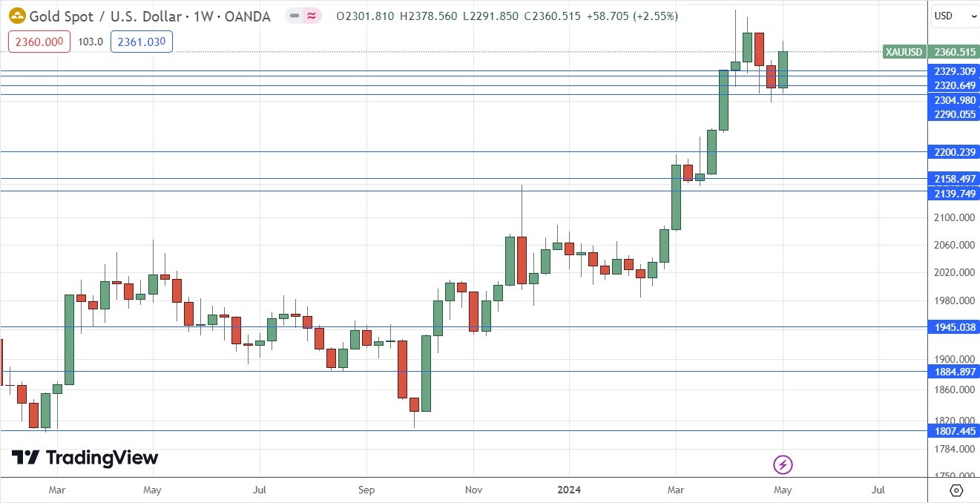Click the lightning bolt icon on the chart
The width and height of the screenshot is (980, 503).
point(783,464)
